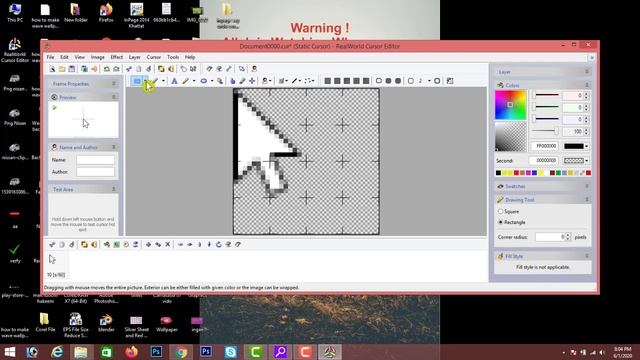Screen dimensions: 640x360
Task: Open the Cursor menu
Action: 153,57
